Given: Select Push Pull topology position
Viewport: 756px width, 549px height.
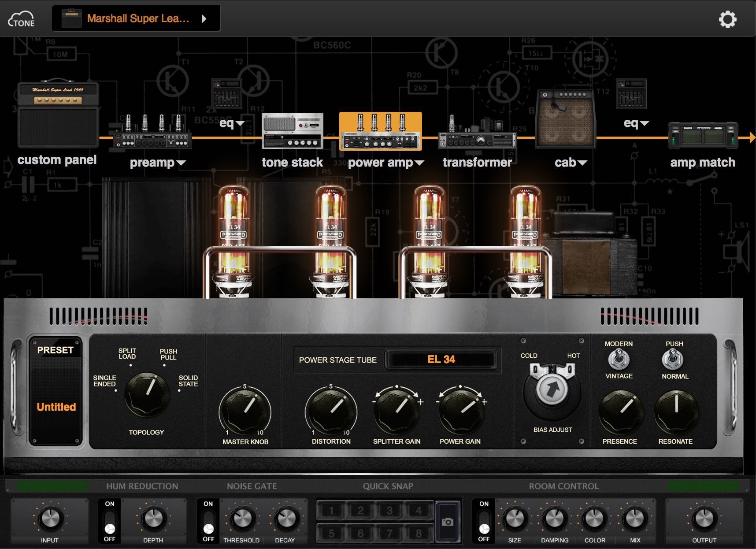Looking at the screenshot, I should 168,354.
